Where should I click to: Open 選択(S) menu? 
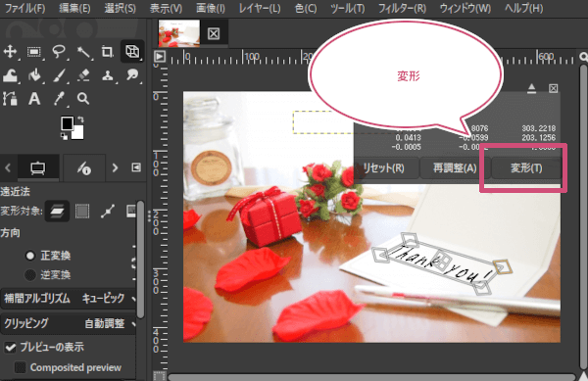[120, 8]
